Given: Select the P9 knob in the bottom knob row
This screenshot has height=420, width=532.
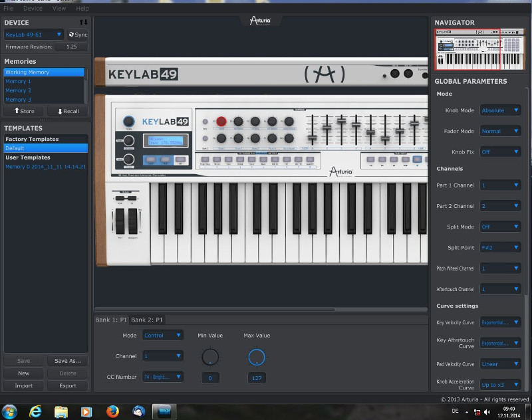Looking at the screenshot, I should pos(272,138).
